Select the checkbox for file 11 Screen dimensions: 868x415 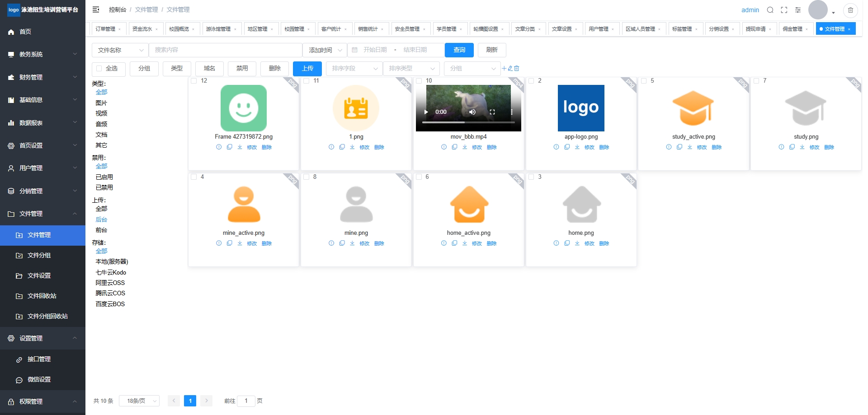tap(307, 81)
